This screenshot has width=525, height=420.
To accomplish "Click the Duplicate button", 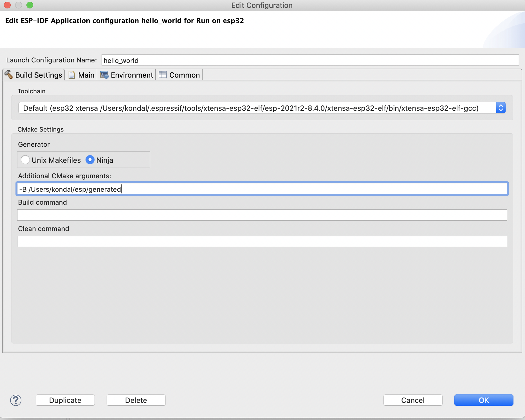I will [x=65, y=400].
